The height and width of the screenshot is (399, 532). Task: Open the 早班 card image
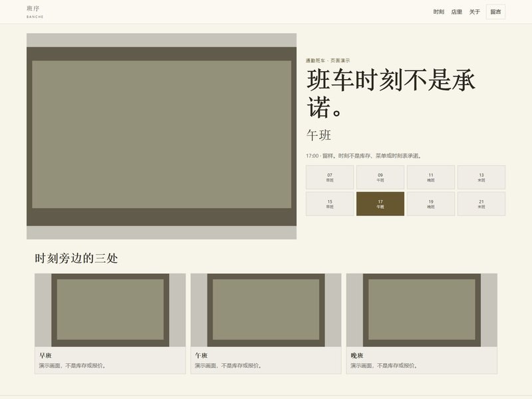[x=110, y=310]
